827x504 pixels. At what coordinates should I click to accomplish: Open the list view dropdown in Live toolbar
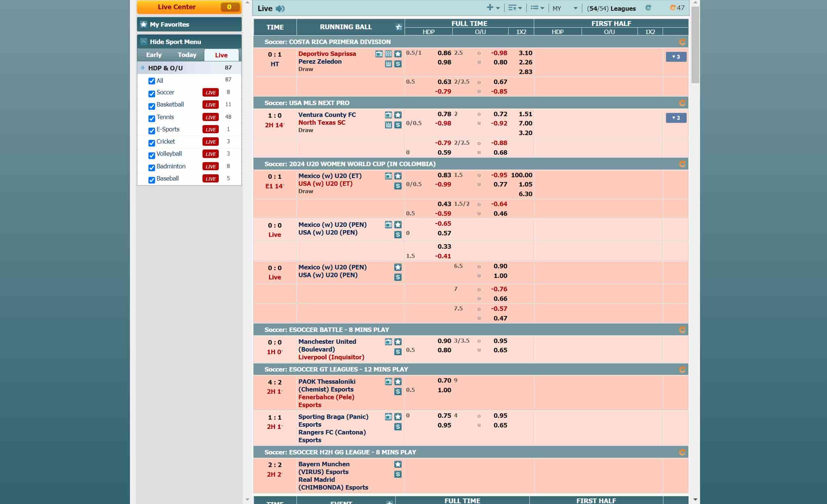pyautogui.click(x=537, y=8)
